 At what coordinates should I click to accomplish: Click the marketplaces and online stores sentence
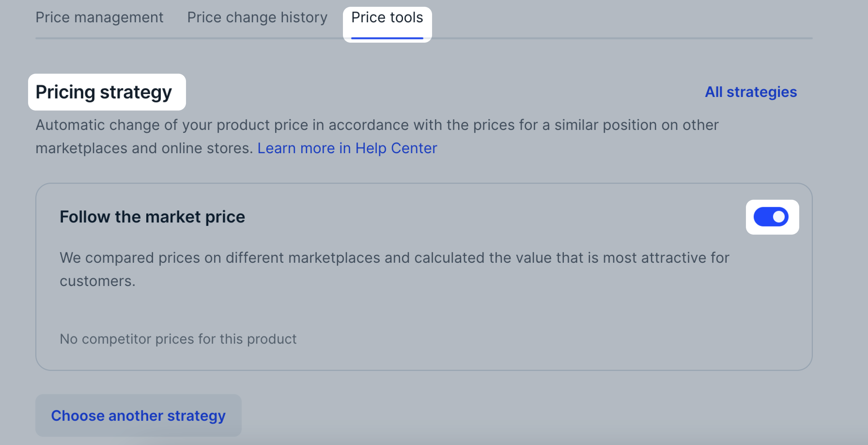pos(144,148)
